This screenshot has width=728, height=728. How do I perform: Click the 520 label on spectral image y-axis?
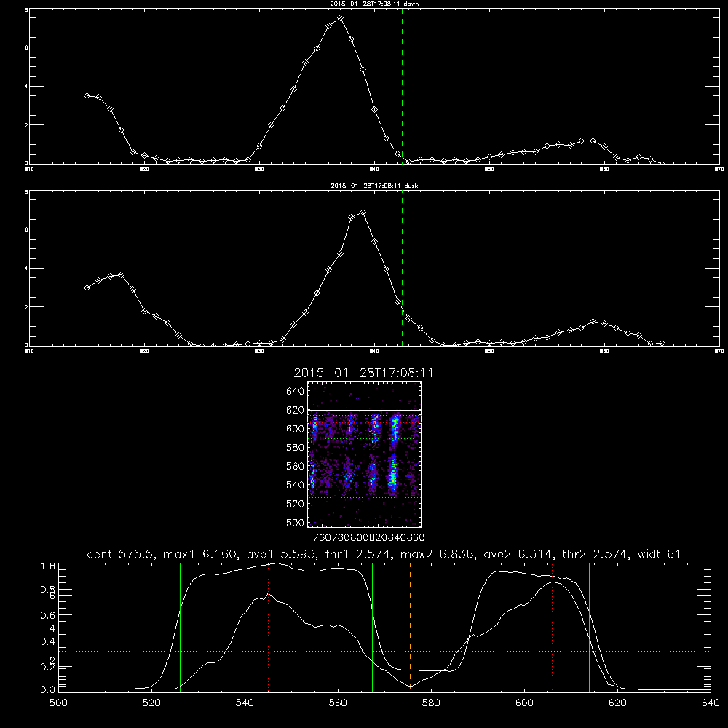[x=295, y=504]
